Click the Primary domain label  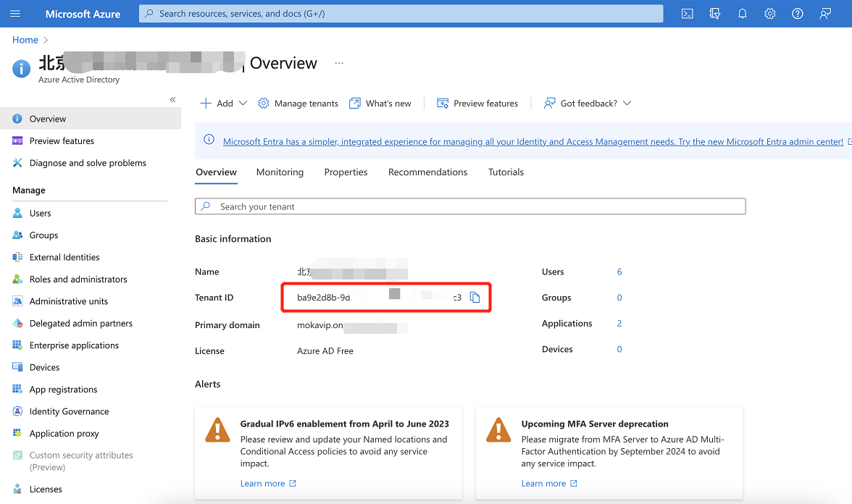click(227, 324)
